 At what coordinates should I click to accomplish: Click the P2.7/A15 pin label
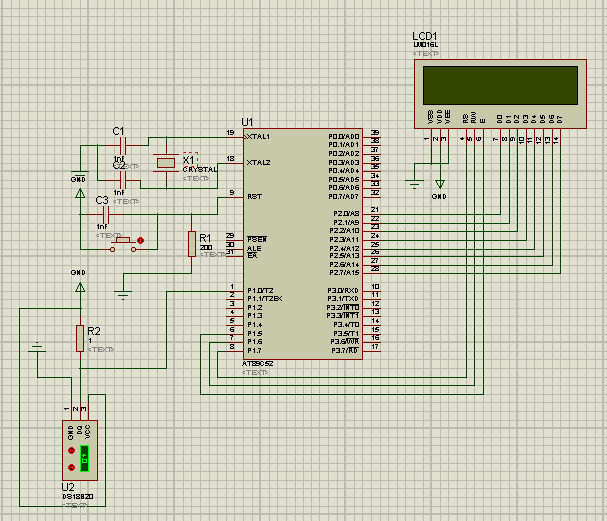[344, 273]
